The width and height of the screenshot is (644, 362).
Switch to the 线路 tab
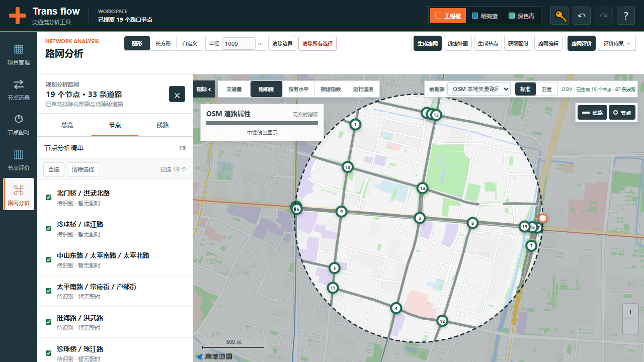163,125
